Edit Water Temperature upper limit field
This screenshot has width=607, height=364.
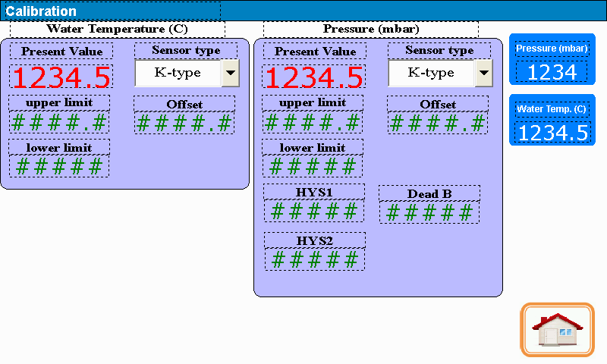tap(59, 123)
